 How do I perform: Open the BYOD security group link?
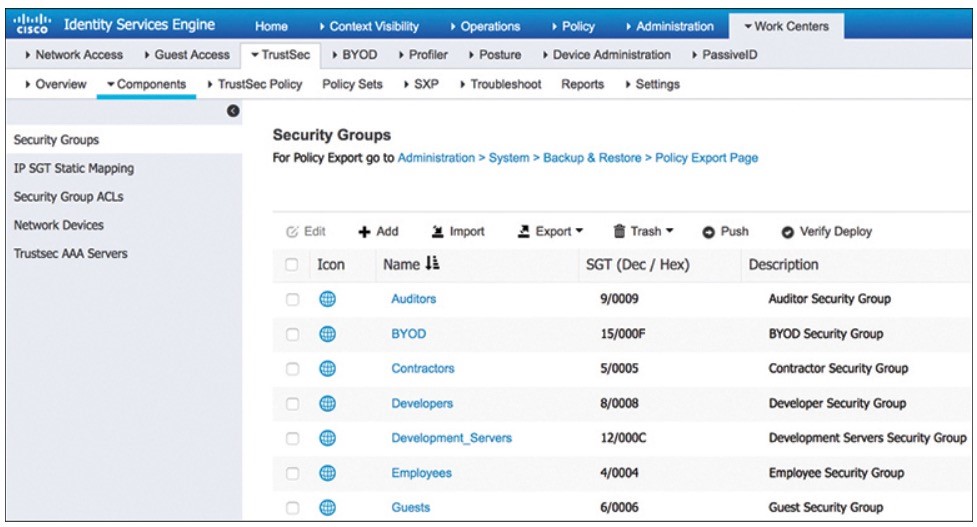point(409,334)
